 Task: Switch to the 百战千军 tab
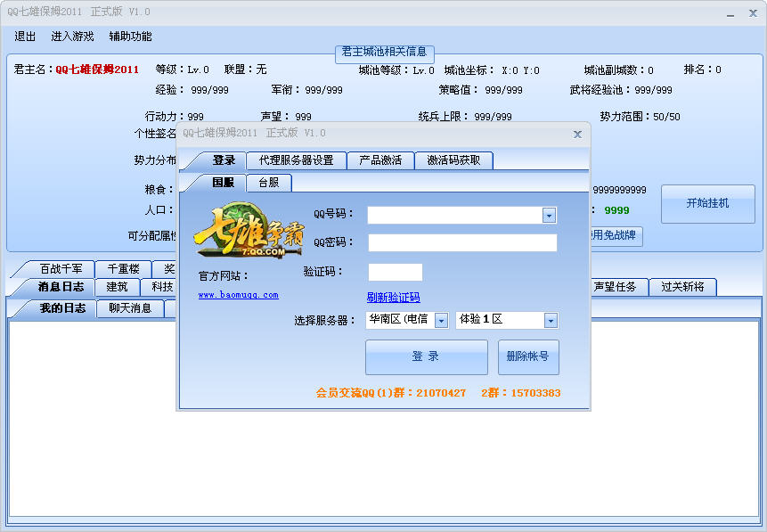tap(61, 269)
